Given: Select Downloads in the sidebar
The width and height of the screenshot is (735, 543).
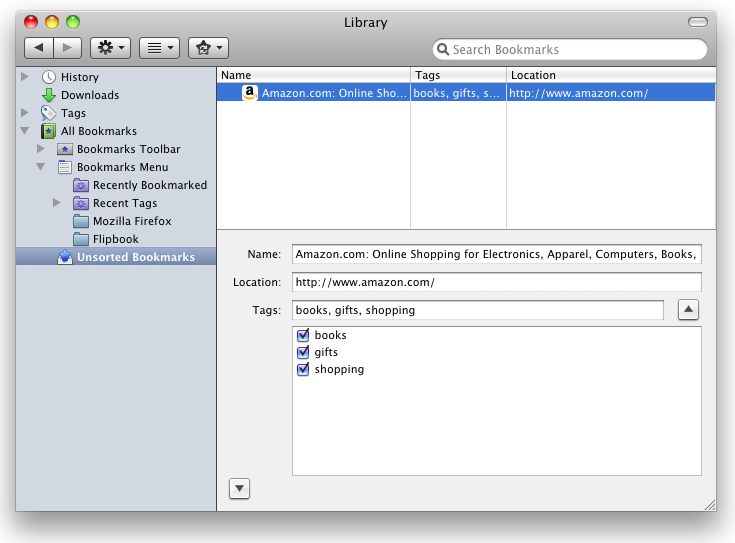Looking at the screenshot, I should click(x=90, y=95).
